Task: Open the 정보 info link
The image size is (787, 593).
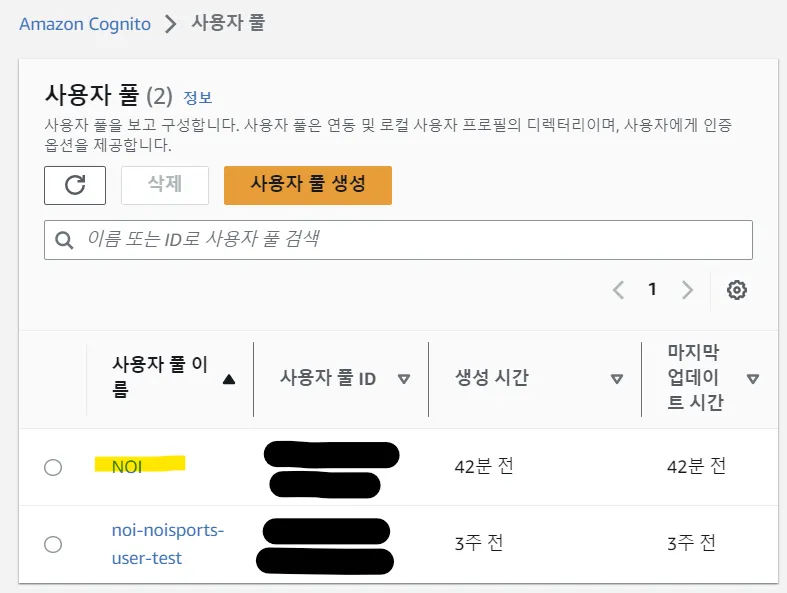Action: 198,98
